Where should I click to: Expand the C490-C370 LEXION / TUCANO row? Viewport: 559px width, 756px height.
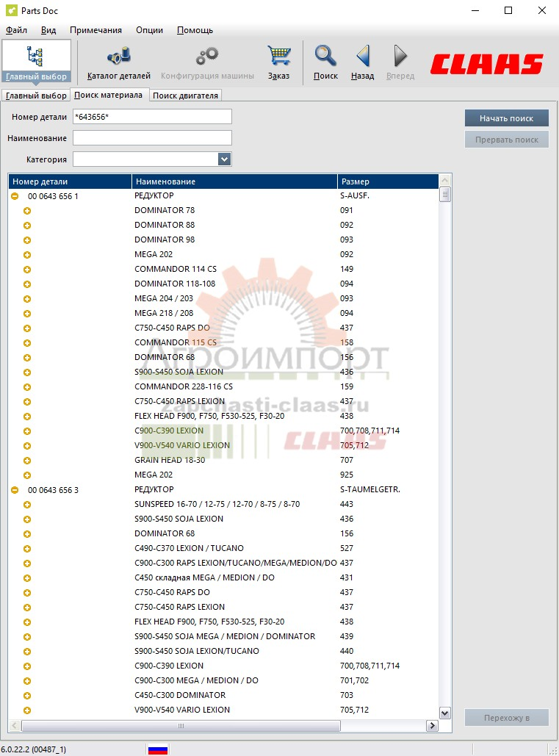pos(27,549)
